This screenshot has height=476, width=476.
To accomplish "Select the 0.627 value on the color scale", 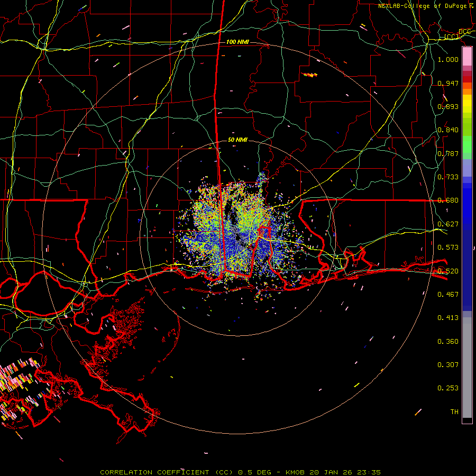I will [x=448, y=224].
